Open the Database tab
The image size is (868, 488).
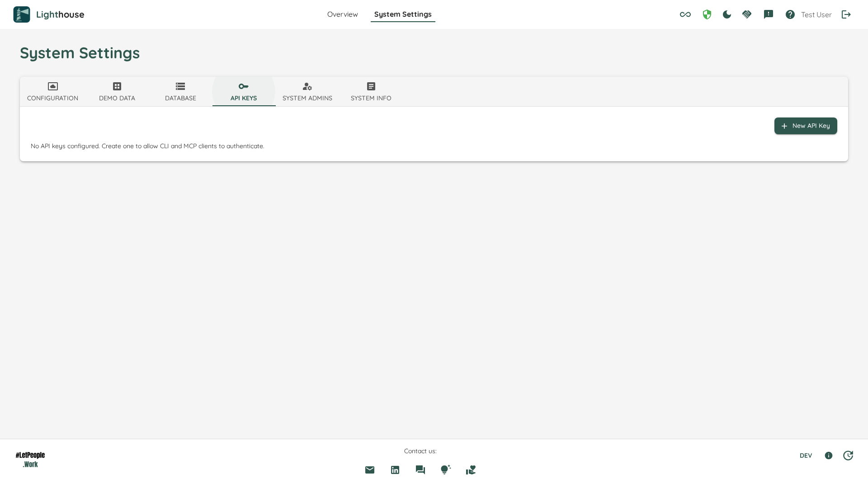pyautogui.click(x=180, y=92)
